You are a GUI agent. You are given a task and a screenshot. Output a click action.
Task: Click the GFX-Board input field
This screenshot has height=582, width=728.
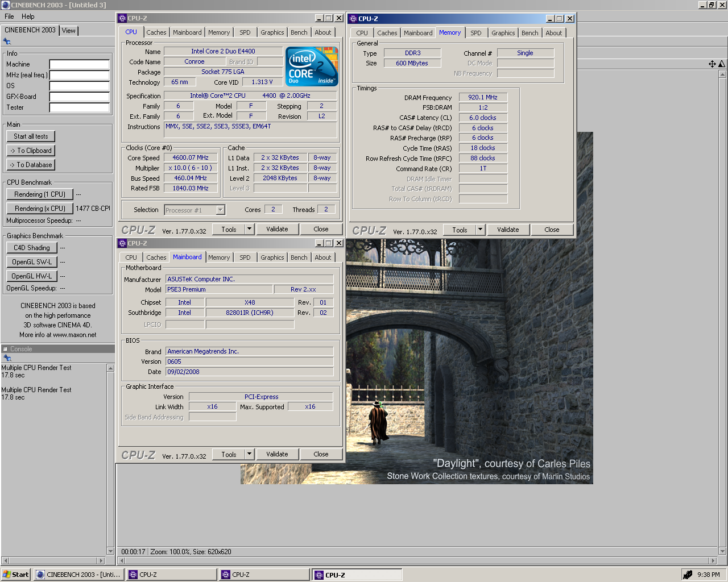click(80, 97)
